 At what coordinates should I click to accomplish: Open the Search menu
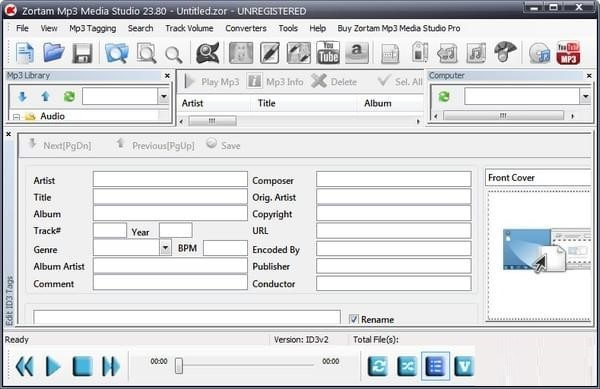click(140, 28)
